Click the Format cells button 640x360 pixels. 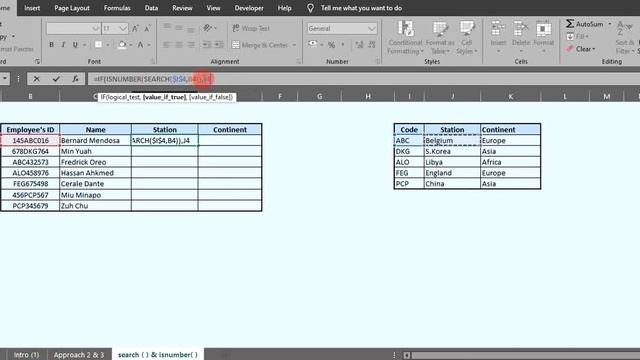tap(543, 37)
